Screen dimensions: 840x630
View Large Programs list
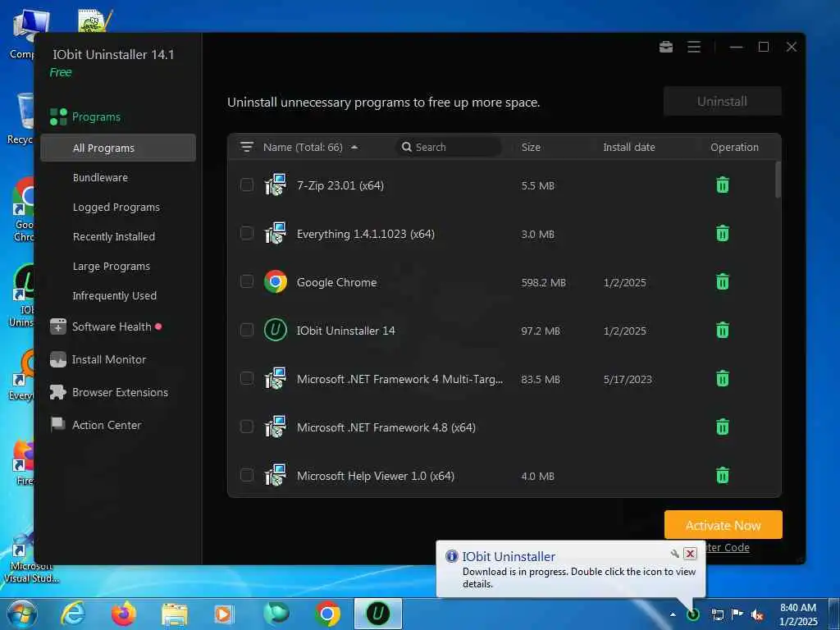tap(112, 267)
